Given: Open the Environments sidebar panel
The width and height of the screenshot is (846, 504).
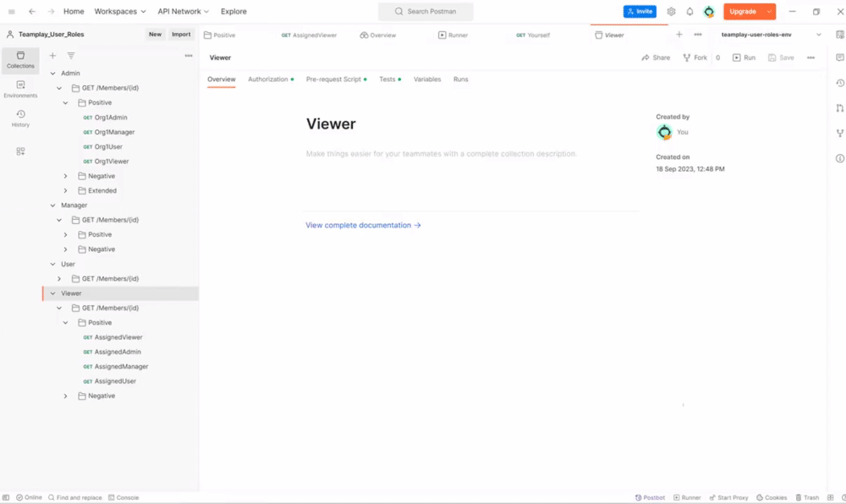Looking at the screenshot, I should (x=20, y=90).
